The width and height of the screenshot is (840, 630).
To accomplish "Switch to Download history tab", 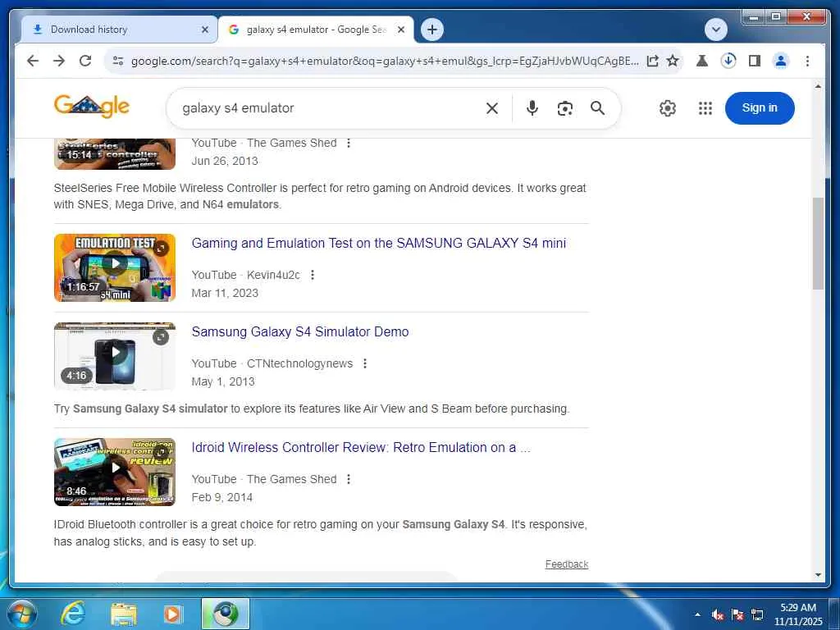I will click(119, 30).
